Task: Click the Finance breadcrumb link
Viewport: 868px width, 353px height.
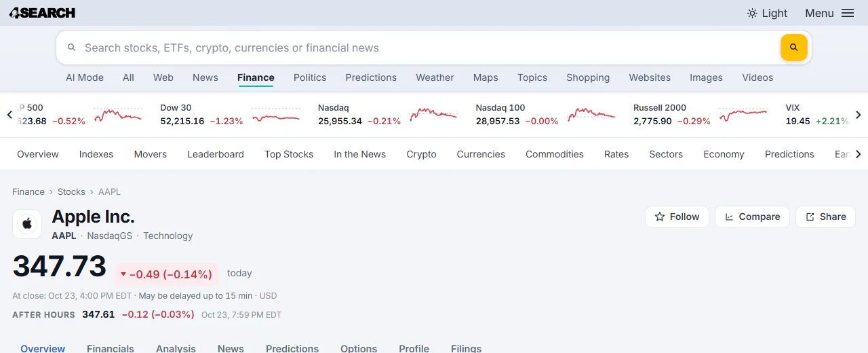Action: click(28, 192)
